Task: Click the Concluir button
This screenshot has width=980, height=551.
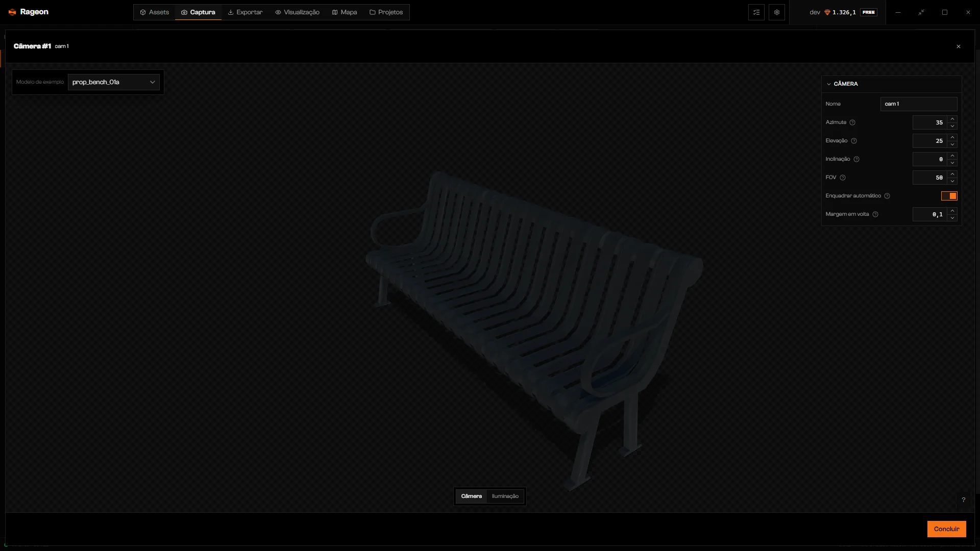Action: (946, 529)
